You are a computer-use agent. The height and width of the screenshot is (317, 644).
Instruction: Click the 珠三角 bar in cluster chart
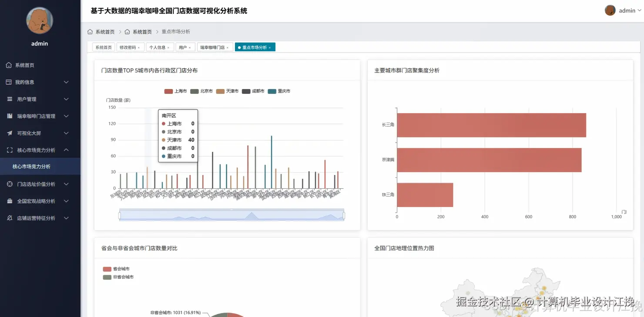coord(425,195)
